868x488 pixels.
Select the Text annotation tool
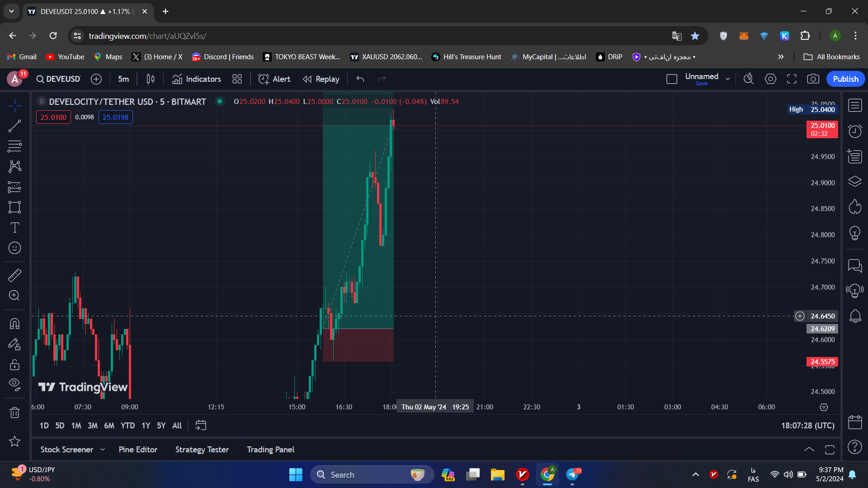[14, 228]
